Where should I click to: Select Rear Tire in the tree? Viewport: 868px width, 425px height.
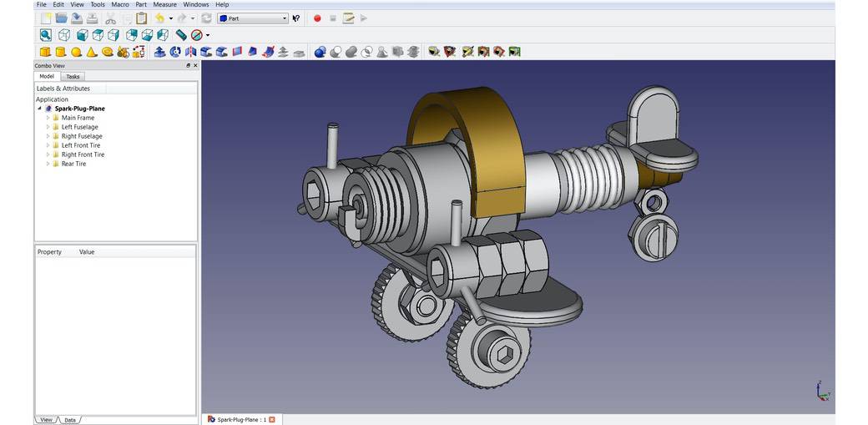point(73,164)
